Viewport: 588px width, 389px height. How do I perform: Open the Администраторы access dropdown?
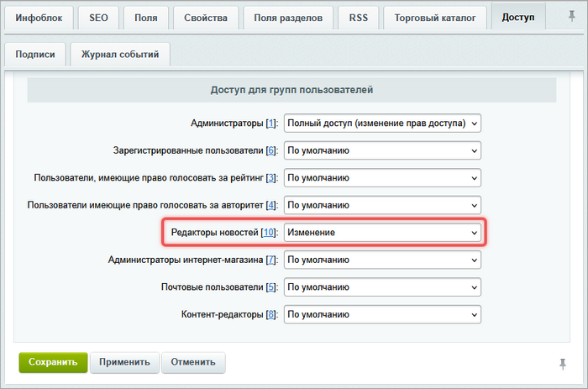pyautogui.click(x=382, y=124)
